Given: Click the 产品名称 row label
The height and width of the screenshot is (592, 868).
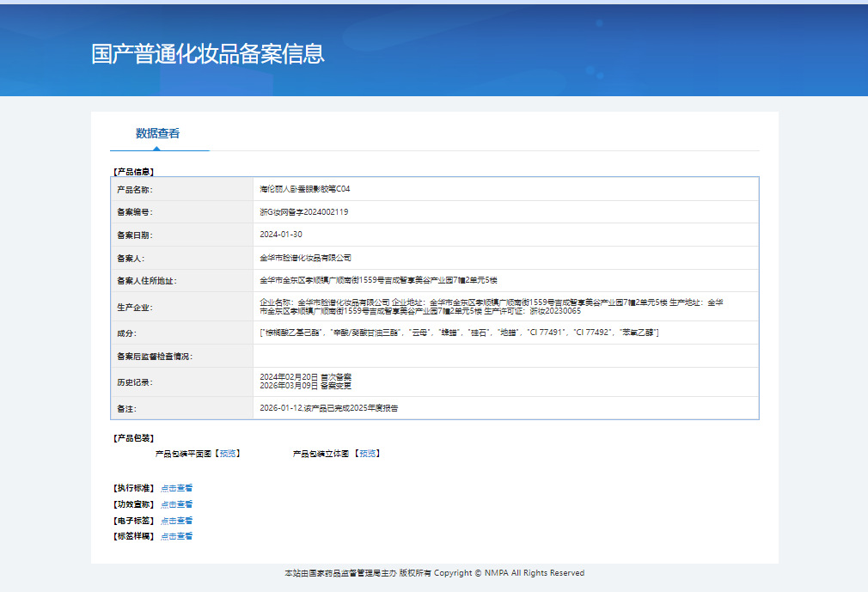Looking at the screenshot, I should point(135,190).
